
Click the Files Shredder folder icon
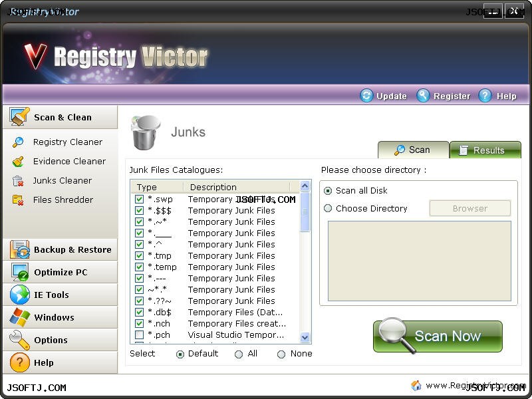click(18, 200)
